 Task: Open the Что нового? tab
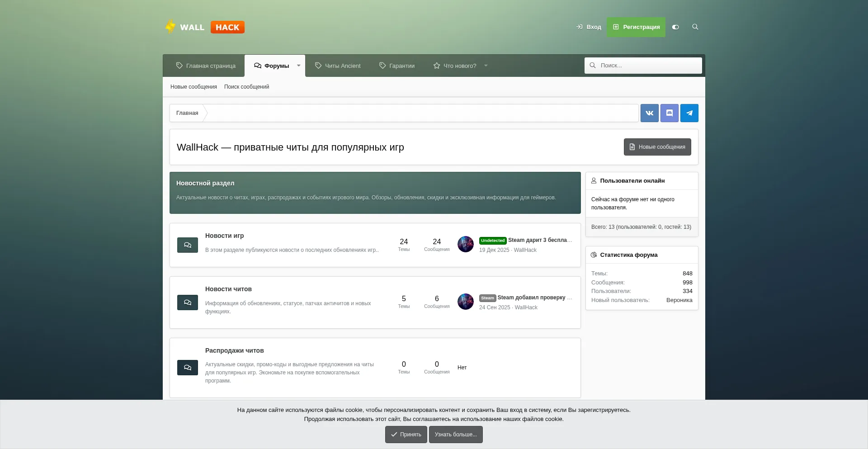(455, 66)
